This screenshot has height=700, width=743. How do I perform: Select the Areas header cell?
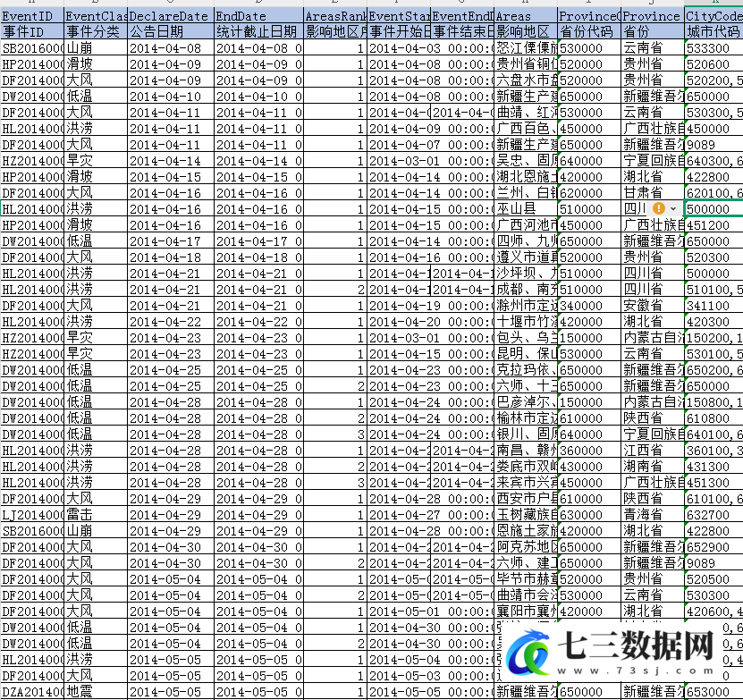tap(526, 15)
